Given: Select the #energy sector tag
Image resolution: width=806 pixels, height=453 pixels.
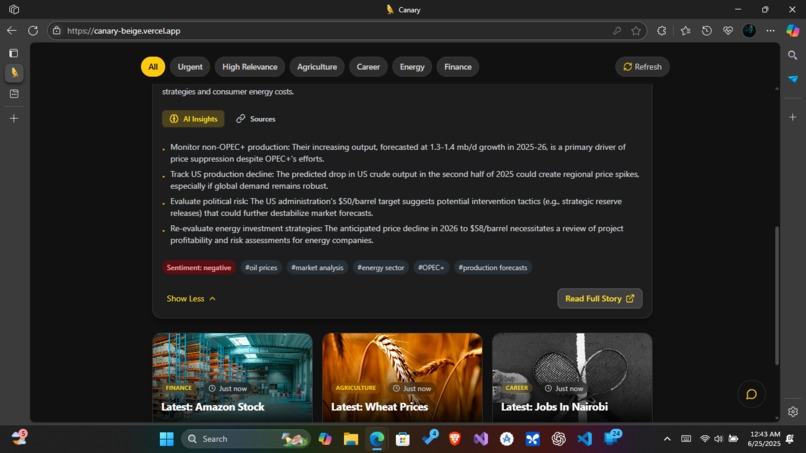Looking at the screenshot, I should tap(381, 267).
